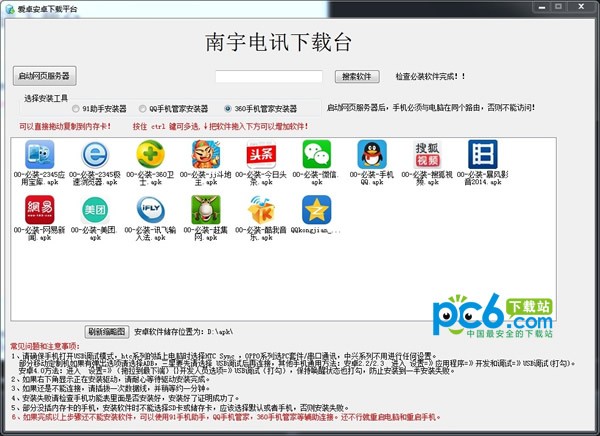The height and width of the screenshot is (436, 600).
Task: Click the 搜索软件 button
Action: pyautogui.click(x=357, y=77)
